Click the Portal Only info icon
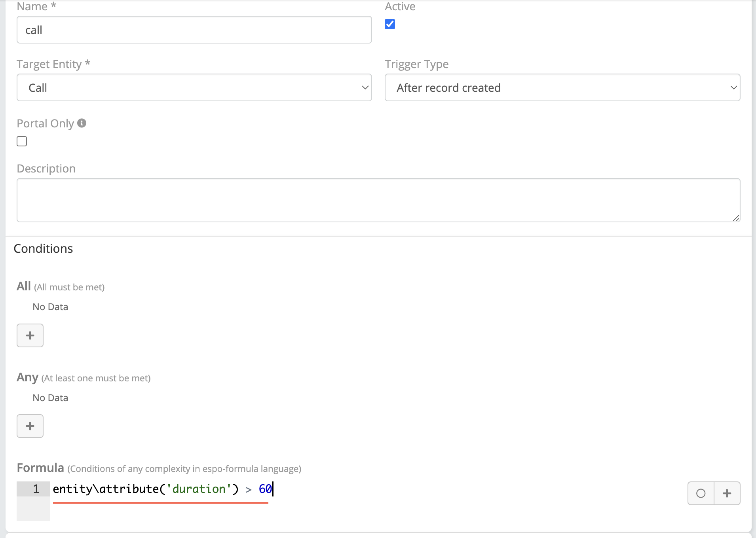 82,123
